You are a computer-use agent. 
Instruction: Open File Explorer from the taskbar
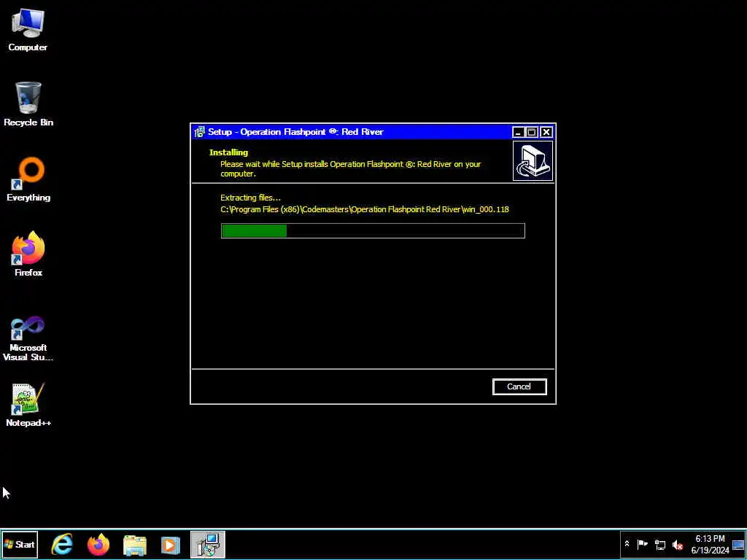point(135,545)
